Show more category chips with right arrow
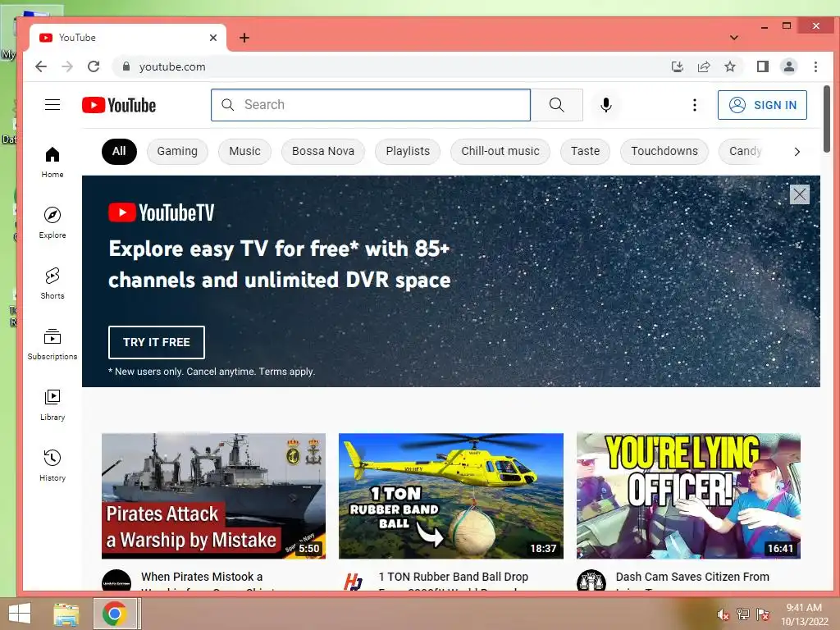840x630 pixels. click(x=797, y=152)
